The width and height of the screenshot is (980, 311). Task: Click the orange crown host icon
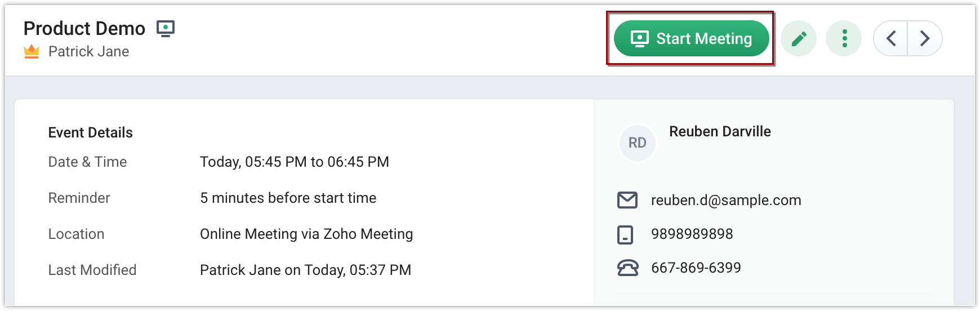click(x=32, y=52)
